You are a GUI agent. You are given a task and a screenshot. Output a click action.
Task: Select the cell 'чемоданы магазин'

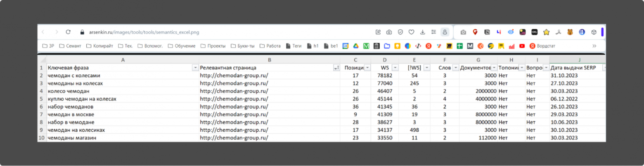pos(123,138)
